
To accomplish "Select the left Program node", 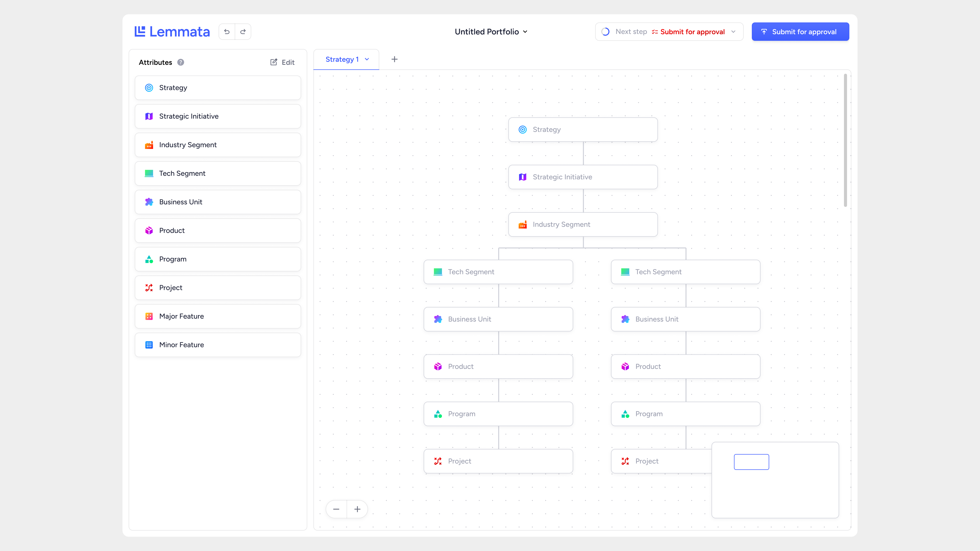I will click(498, 414).
